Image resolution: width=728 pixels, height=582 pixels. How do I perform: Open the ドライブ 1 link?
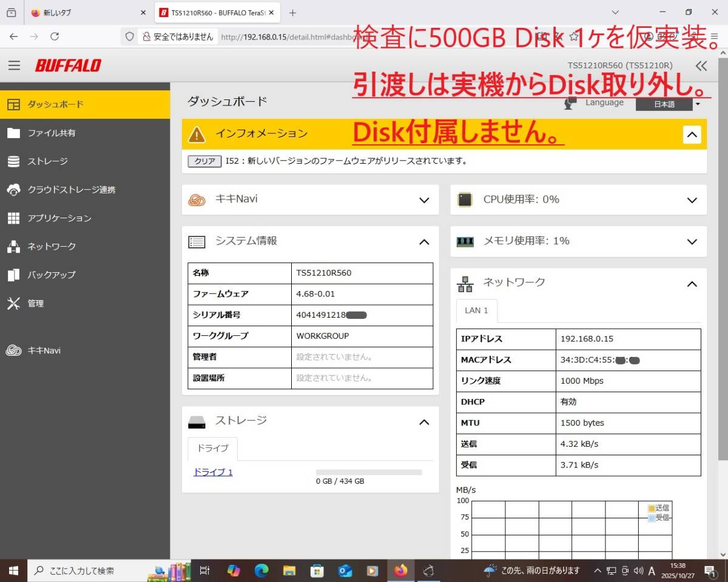(x=213, y=472)
